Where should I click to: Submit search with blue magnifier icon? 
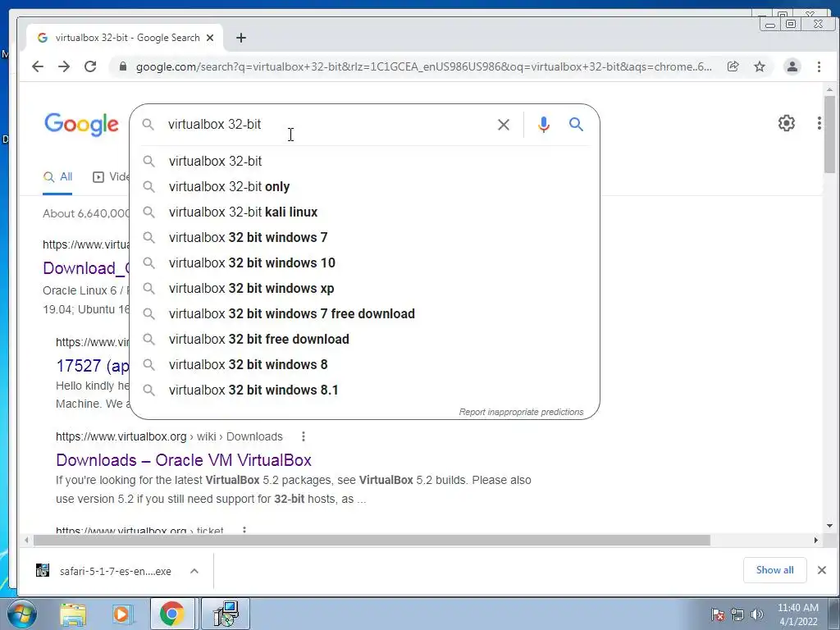[576, 125]
